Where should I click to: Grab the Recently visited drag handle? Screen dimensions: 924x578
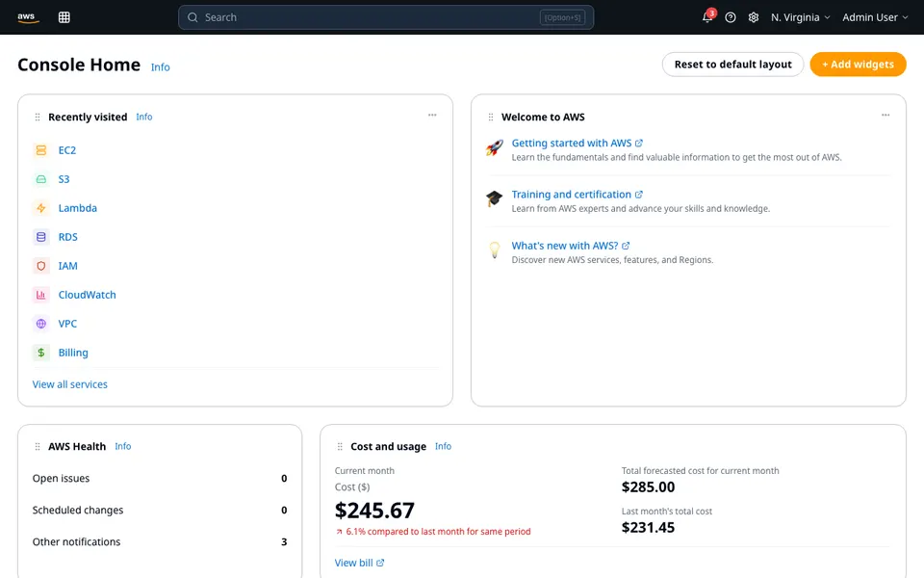point(38,118)
